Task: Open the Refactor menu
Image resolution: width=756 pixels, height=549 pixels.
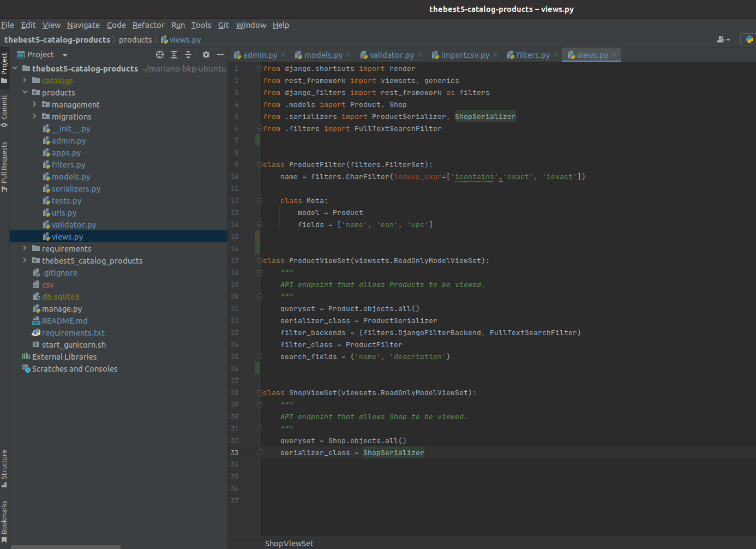Action: pos(148,25)
